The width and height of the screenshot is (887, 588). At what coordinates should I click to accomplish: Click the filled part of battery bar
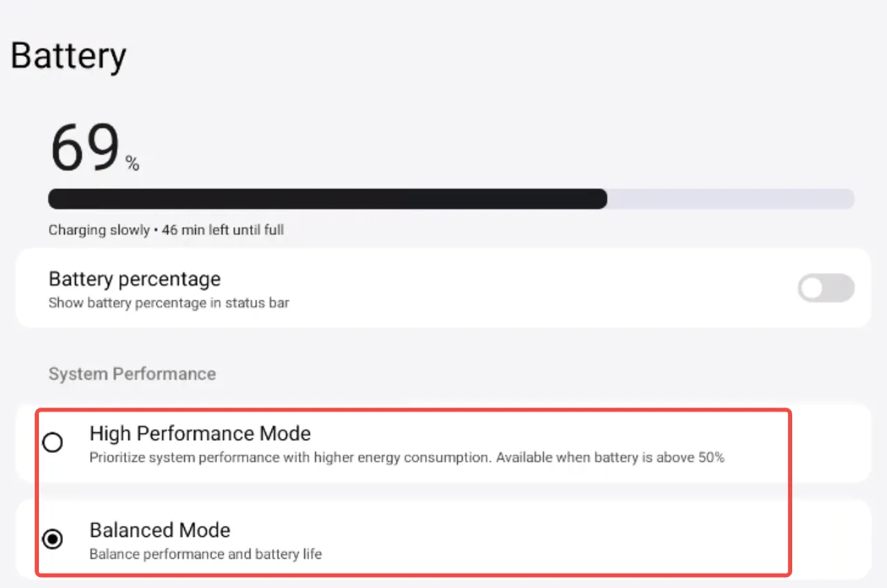click(x=326, y=199)
